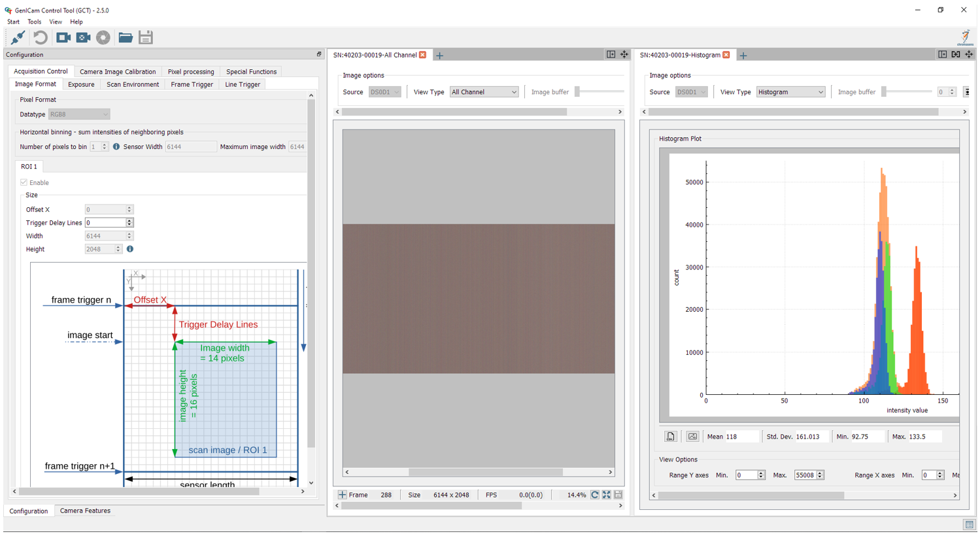This screenshot has width=980, height=536.
Task: Click the refresh arrow in main toolbar
Action: coord(41,38)
